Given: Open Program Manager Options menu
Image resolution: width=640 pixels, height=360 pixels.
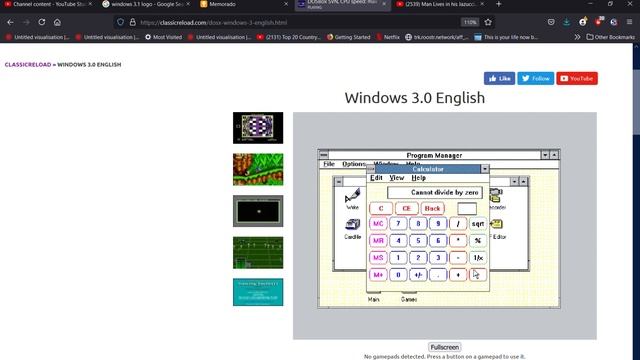Looking at the screenshot, I should [354, 164].
